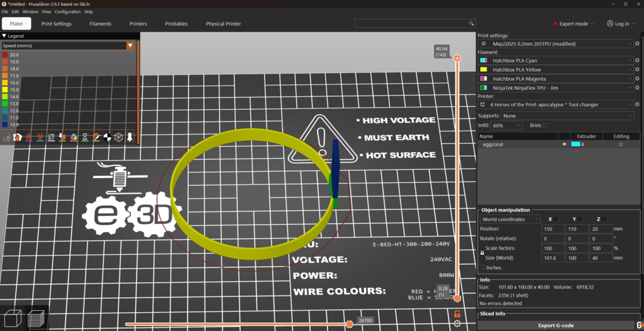Click plus add-color-change on top slider thumb
644x331 pixels.
(x=457, y=59)
